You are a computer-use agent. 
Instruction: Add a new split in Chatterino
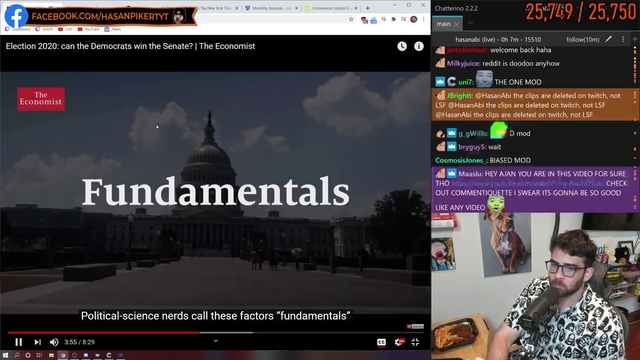[x=635, y=39]
